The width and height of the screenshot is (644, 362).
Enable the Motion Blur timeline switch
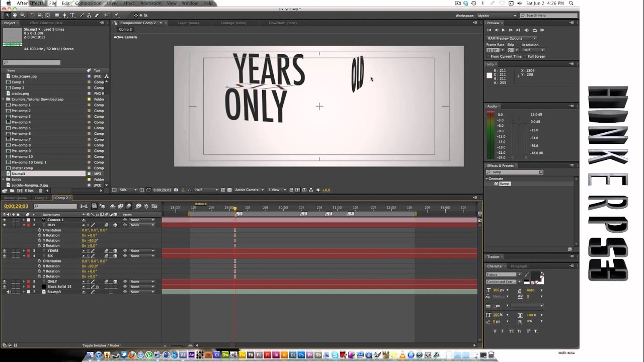click(128, 206)
